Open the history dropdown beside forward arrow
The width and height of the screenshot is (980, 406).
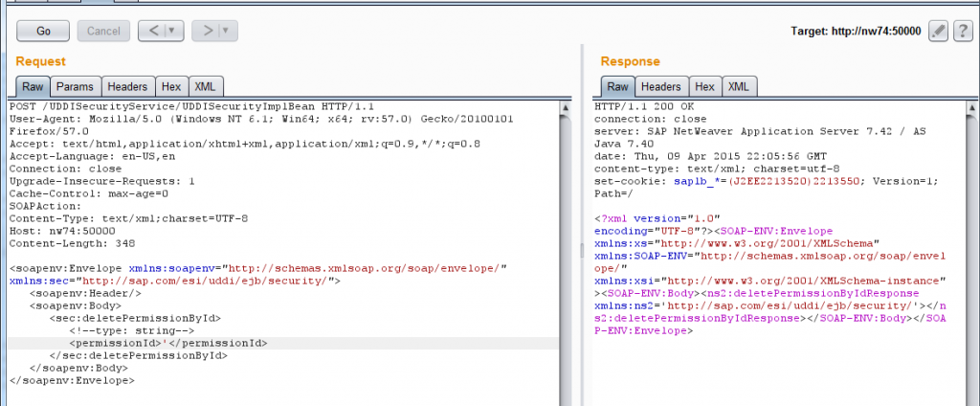pyautogui.click(x=228, y=31)
